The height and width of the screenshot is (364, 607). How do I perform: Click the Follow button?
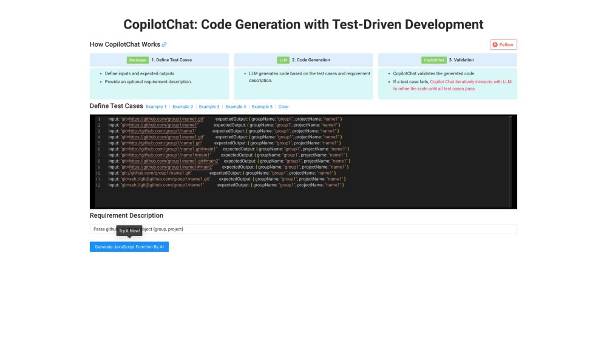(x=503, y=44)
